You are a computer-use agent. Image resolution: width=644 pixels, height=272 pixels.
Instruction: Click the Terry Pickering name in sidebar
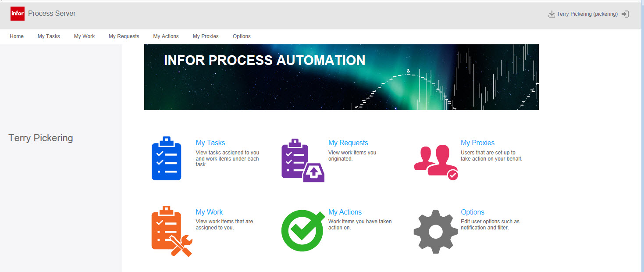coord(41,138)
